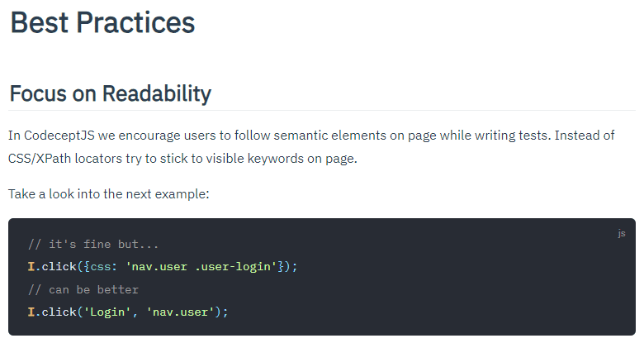Click the "Focus on Readability" section heading
This screenshot has width=644, height=343.
pos(110,93)
